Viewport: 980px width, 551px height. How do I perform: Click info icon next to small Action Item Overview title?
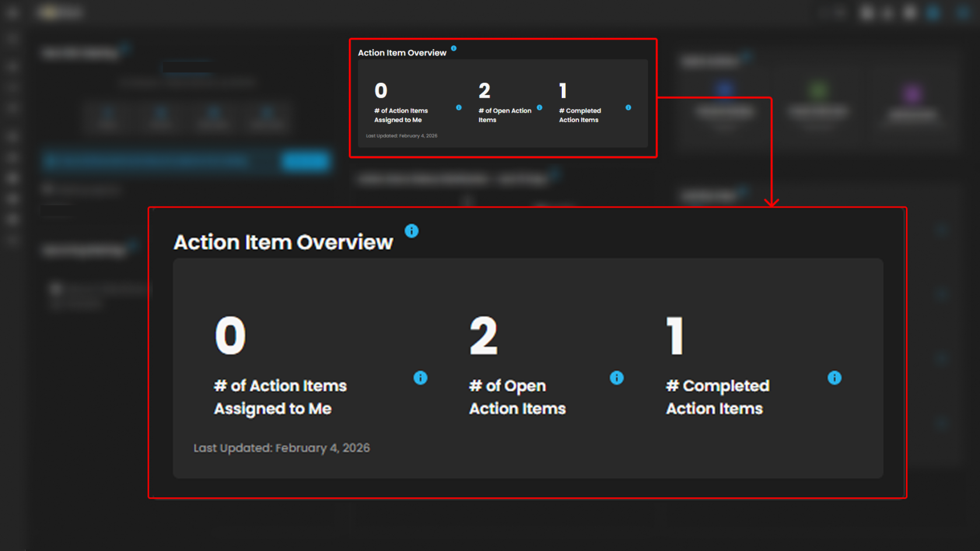pos(454,48)
